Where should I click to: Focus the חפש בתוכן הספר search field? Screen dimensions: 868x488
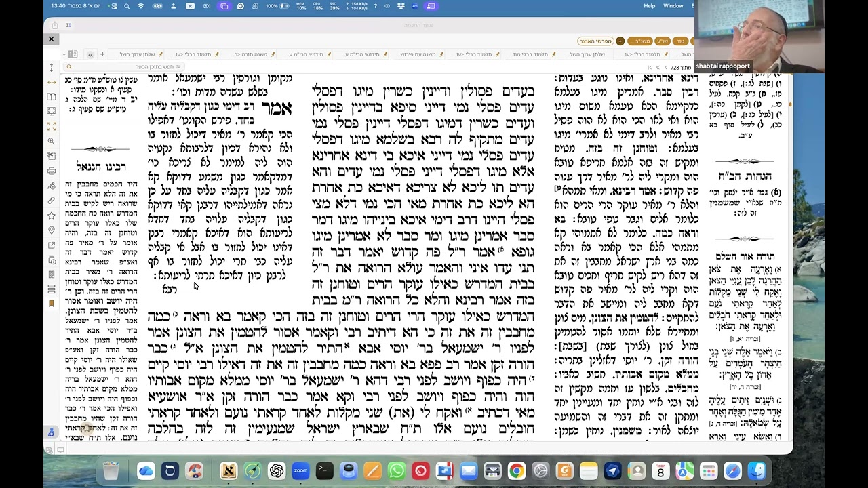pyautogui.click(x=124, y=66)
